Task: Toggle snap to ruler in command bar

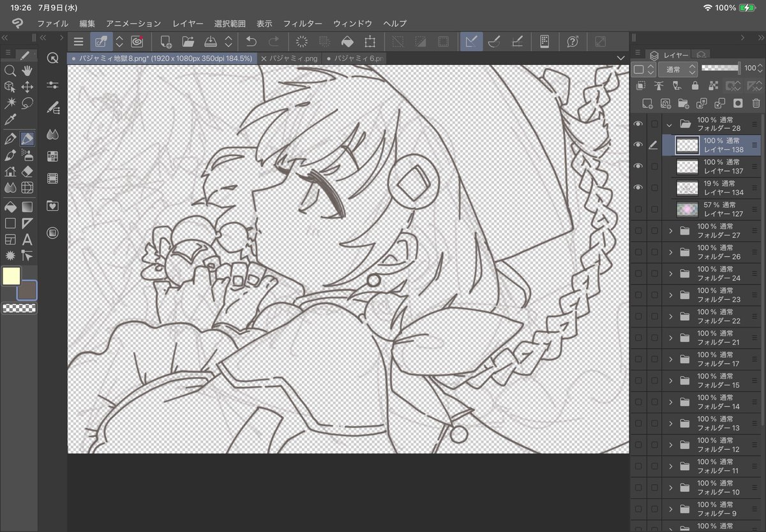Action: tap(471, 42)
